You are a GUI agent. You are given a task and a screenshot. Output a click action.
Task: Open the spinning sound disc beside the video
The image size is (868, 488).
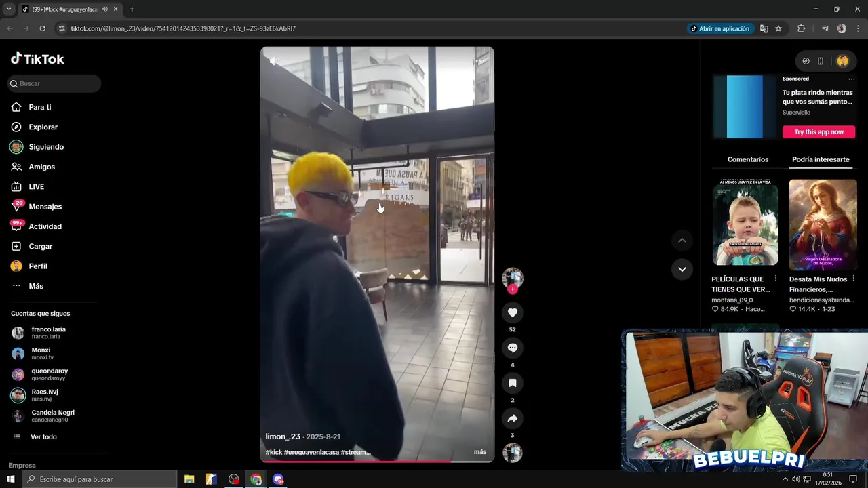513,453
